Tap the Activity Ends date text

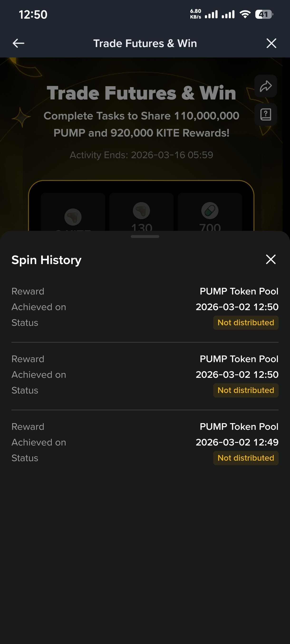[x=141, y=155]
